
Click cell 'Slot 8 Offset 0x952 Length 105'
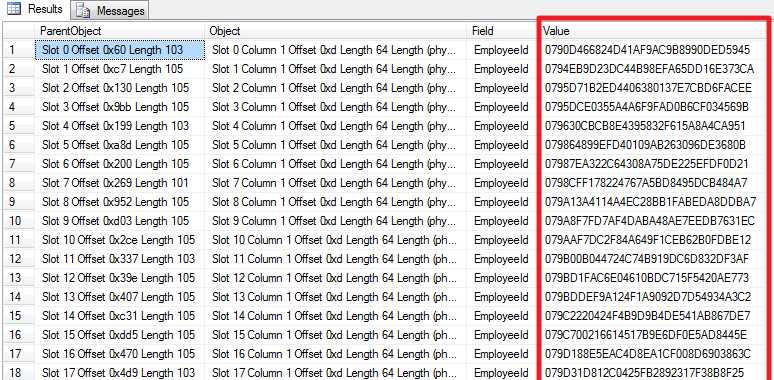coord(119,202)
